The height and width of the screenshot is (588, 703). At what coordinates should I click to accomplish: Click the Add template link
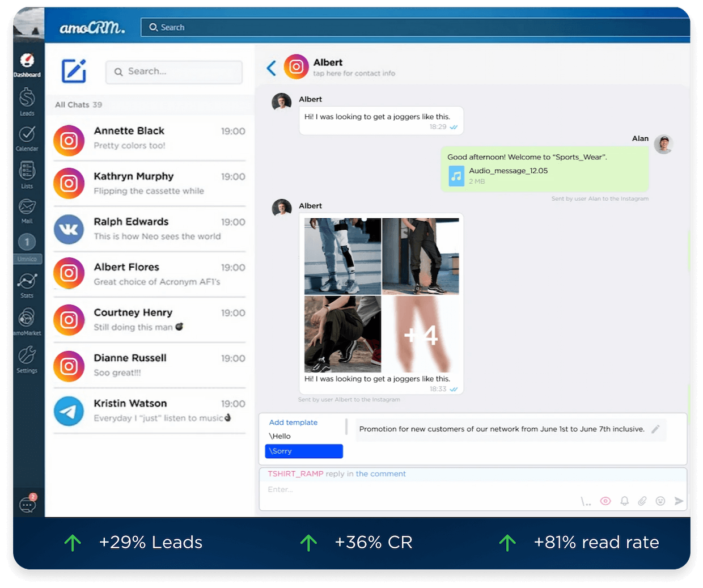(293, 422)
